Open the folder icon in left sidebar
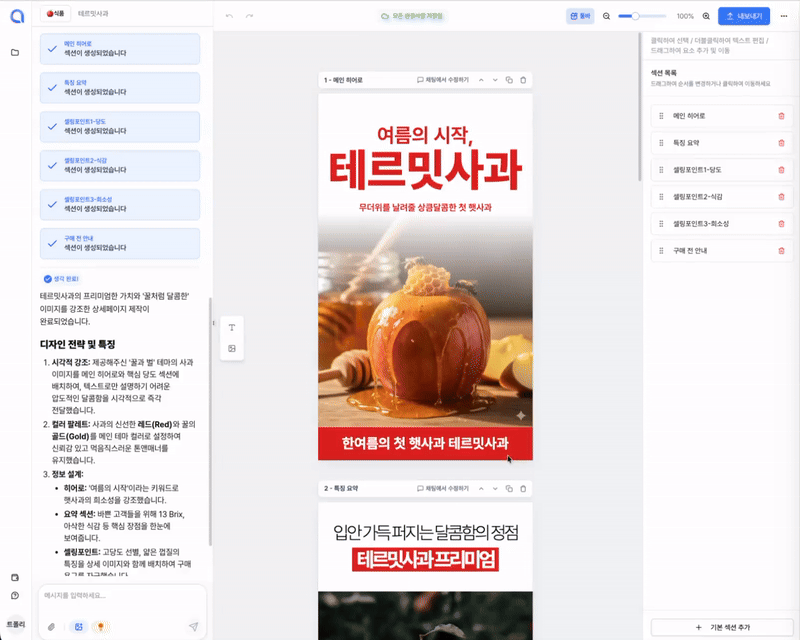This screenshot has height=640, width=800. click(15, 52)
